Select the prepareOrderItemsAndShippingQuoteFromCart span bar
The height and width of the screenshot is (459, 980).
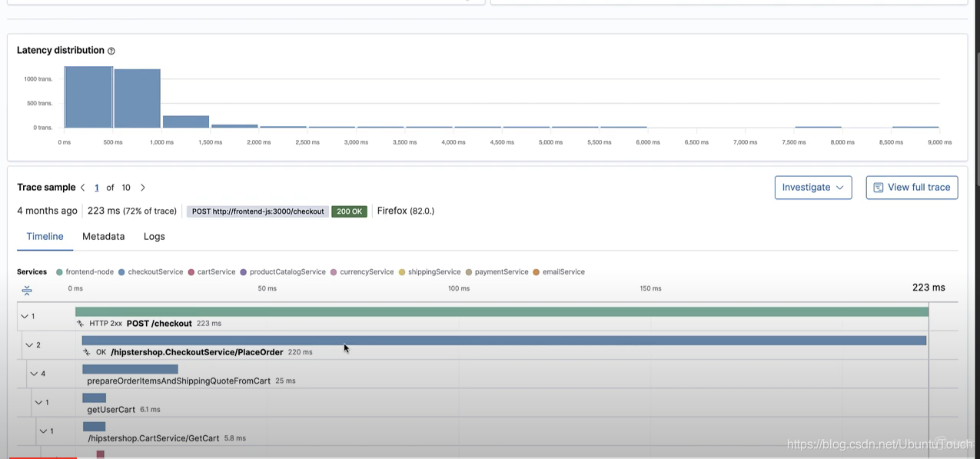tap(130, 369)
